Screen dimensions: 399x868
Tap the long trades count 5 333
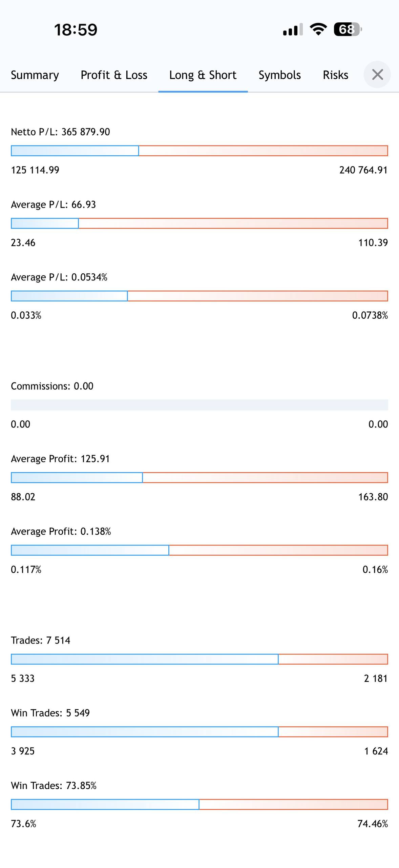pos(23,678)
